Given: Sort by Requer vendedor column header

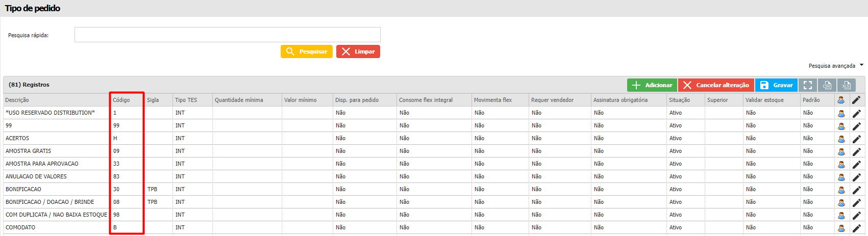Looking at the screenshot, I should (553, 100).
